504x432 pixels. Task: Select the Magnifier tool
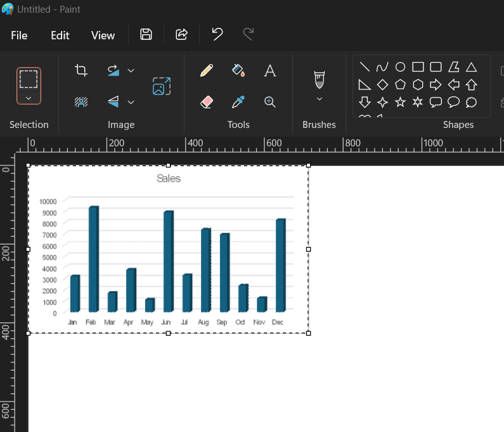pyautogui.click(x=270, y=102)
